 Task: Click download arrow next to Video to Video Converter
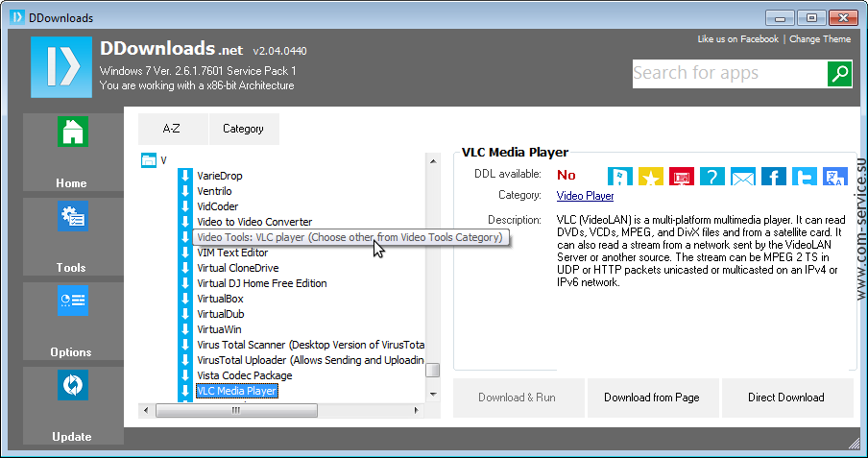(x=185, y=222)
